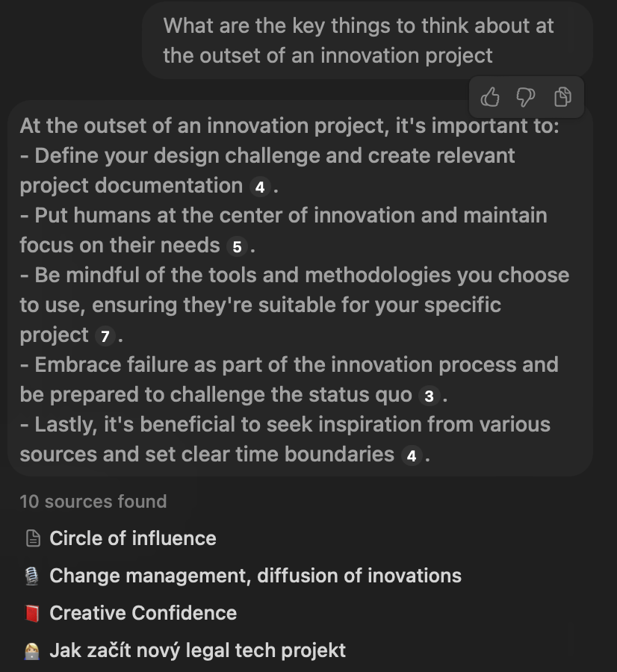Viewport: 617px width, 672px height.
Task: Open citation 4 after "project documentation"
Action: (x=259, y=187)
